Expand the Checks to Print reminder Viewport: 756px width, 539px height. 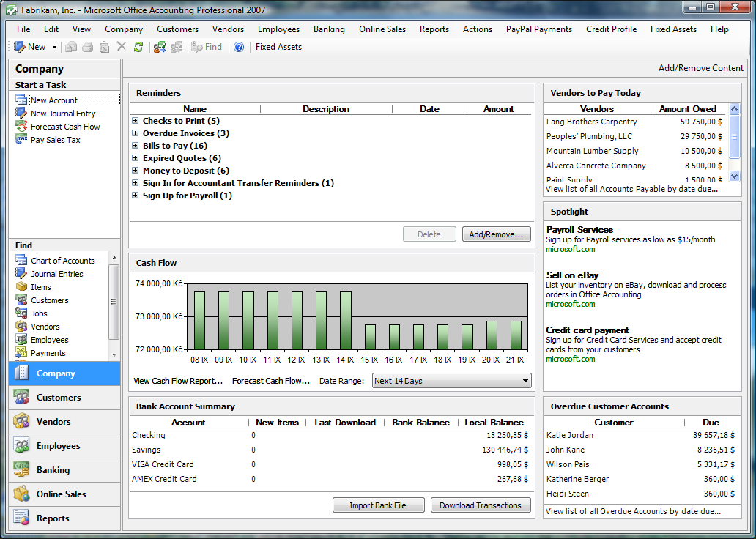pyautogui.click(x=136, y=121)
